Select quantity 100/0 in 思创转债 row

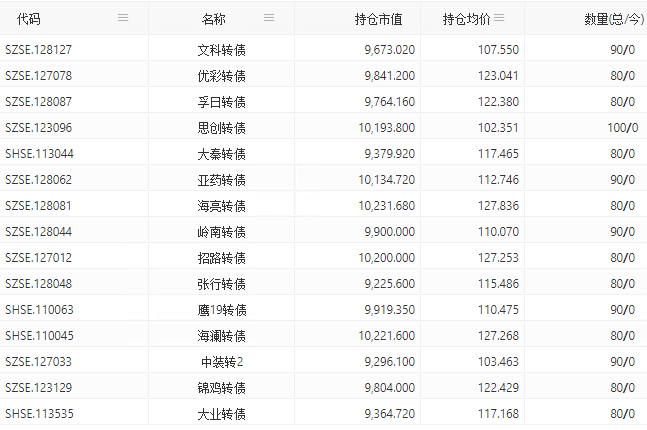[x=623, y=128]
